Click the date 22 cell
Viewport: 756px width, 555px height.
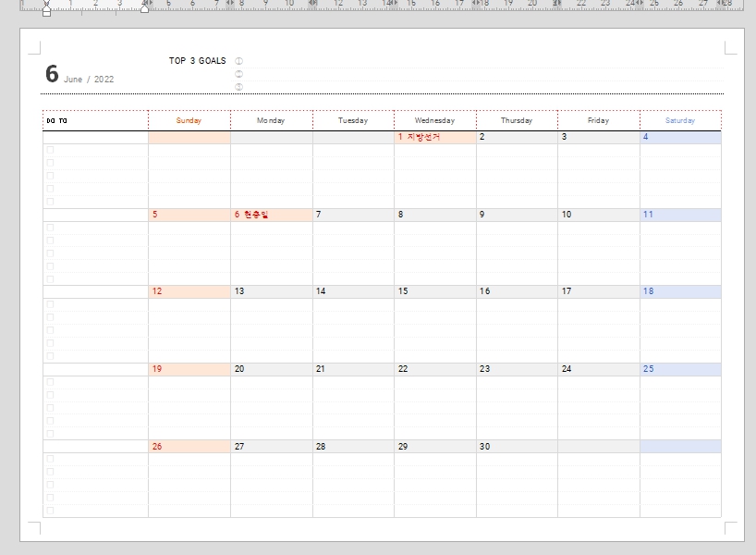click(x=435, y=369)
